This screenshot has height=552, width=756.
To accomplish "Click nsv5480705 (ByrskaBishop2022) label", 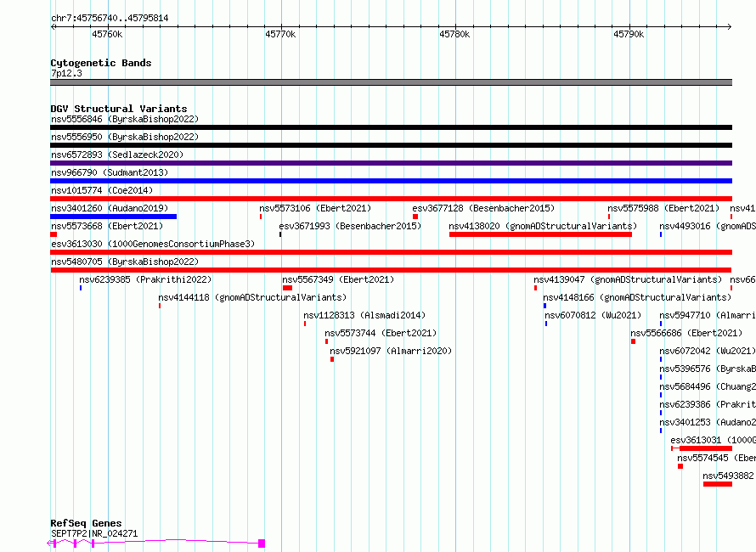I will click(125, 262).
